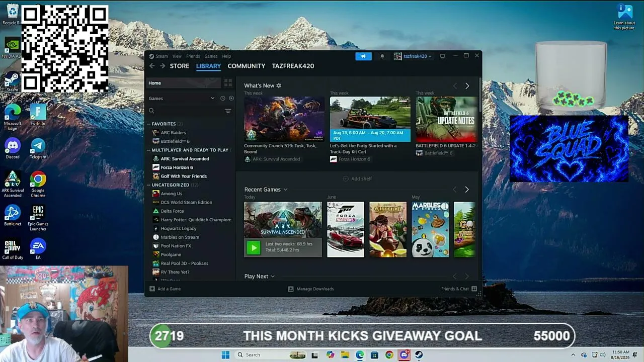Click Windows Start button on taskbar
The width and height of the screenshot is (644, 362).
pos(225,355)
